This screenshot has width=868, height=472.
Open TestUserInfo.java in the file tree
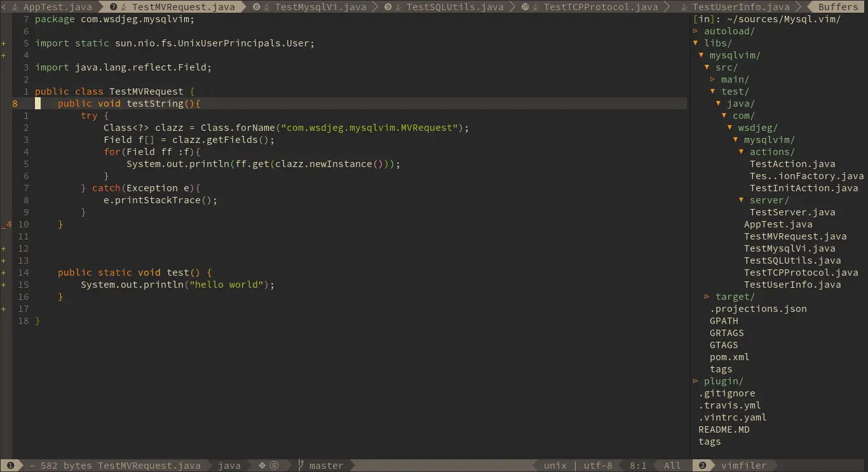[x=792, y=285]
